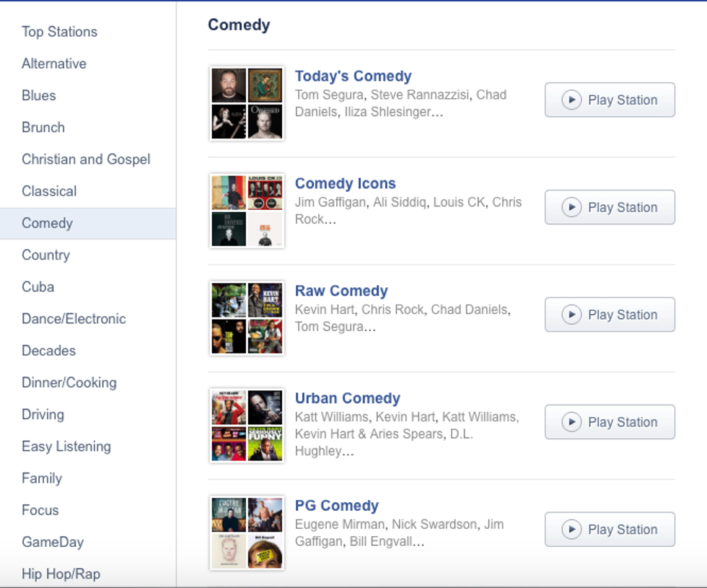The width and height of the screenshot is (707, 588).
Task: Follow the Comedy Icons title link
Action: pos(345,184)
